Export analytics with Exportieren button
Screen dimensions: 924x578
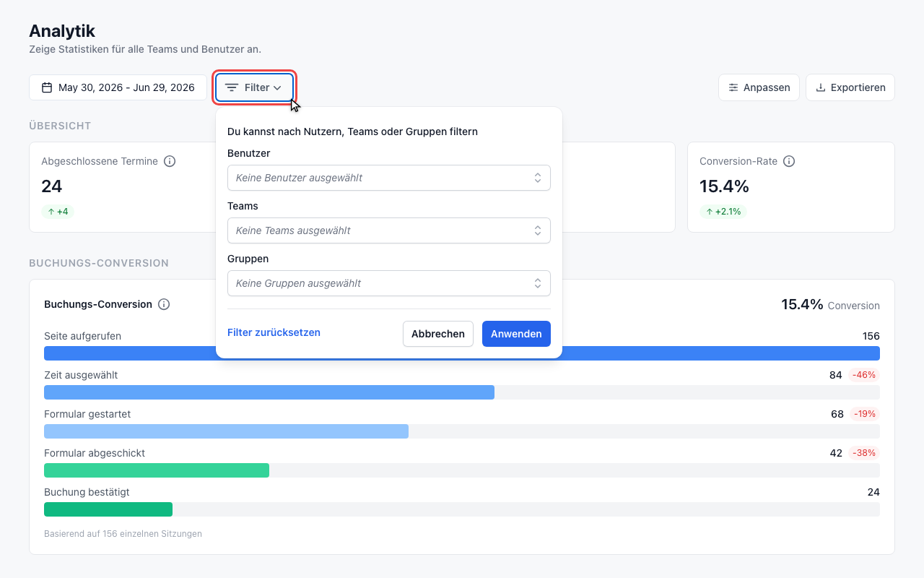[x=850, y=87]
